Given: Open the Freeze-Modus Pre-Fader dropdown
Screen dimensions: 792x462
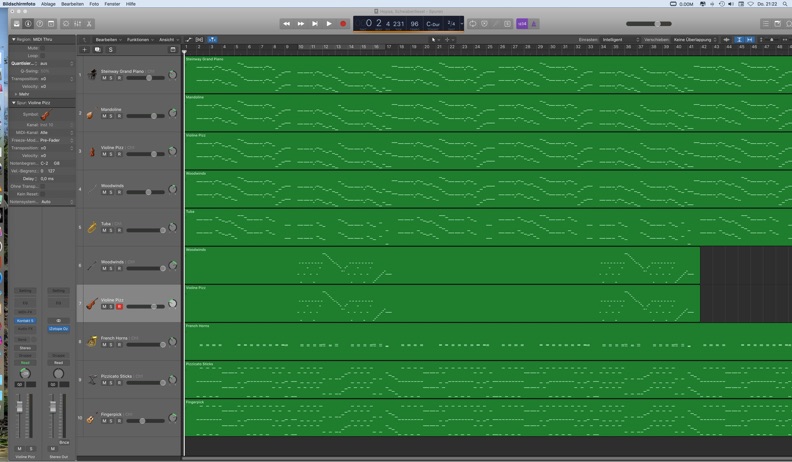Looking at the screenshot, I should 56,140.
